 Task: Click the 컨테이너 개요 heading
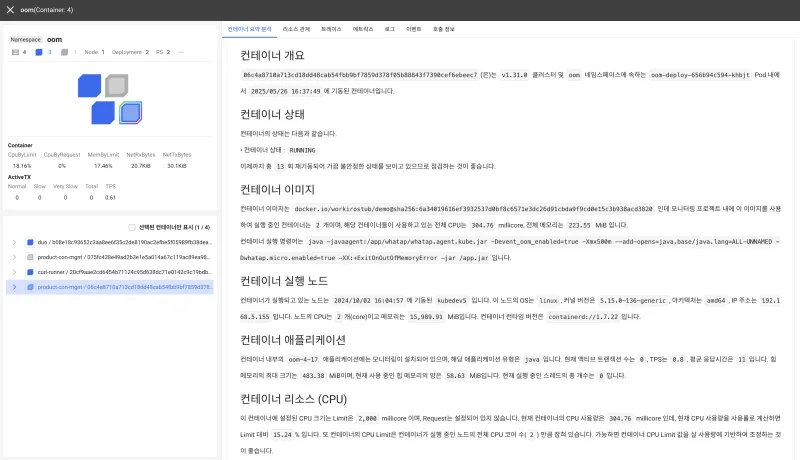click(272, 55)
